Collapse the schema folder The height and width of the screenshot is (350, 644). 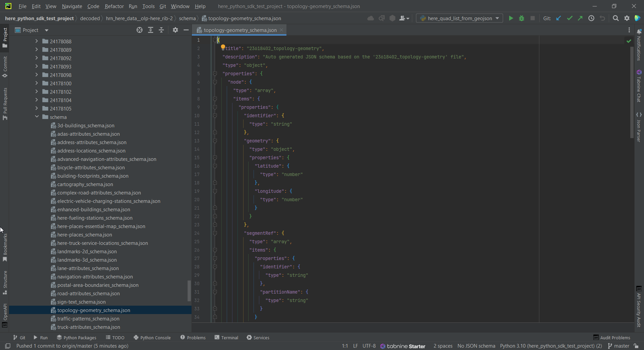point(37,117)
